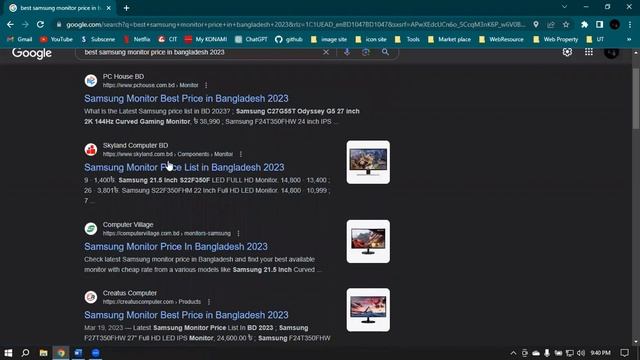Image resolution: width=640 pixels, height=360 pixels.
Task: Click the Chrome icon in the taskbar
Action: click(61, 353)
